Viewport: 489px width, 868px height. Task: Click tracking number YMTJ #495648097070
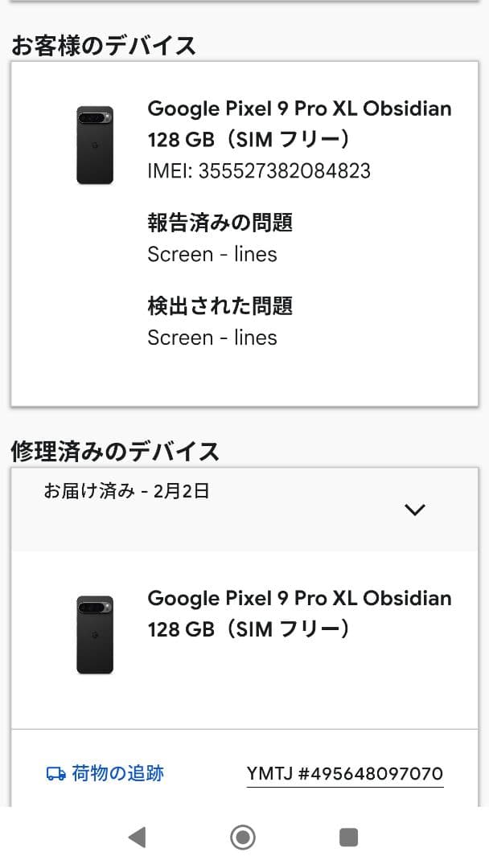[x=345, y=772]
